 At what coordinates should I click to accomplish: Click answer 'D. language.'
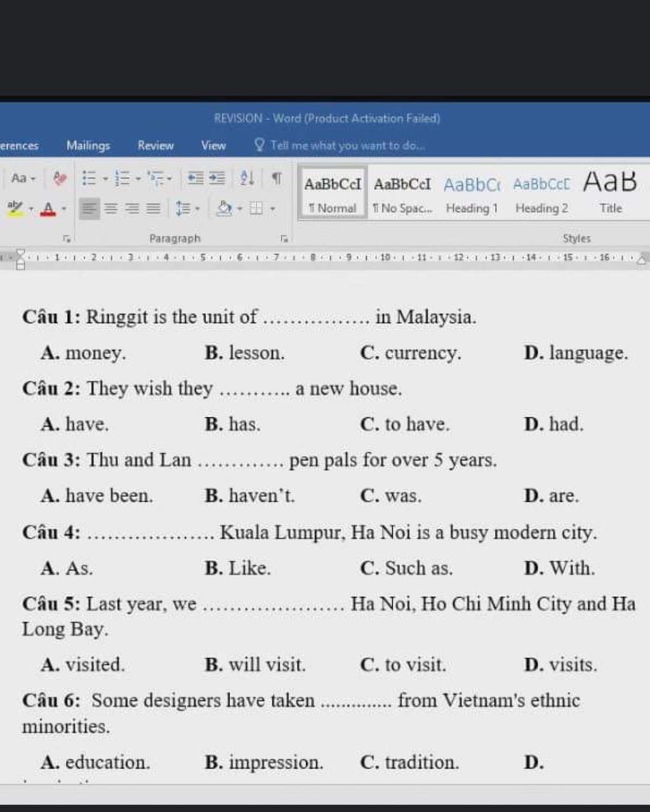(x=576, y=352)
